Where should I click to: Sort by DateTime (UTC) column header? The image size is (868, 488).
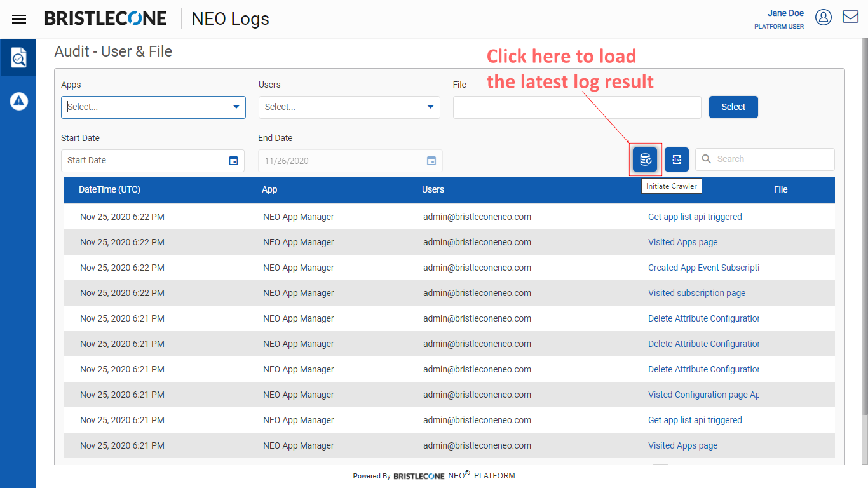[x=109, y=189]
